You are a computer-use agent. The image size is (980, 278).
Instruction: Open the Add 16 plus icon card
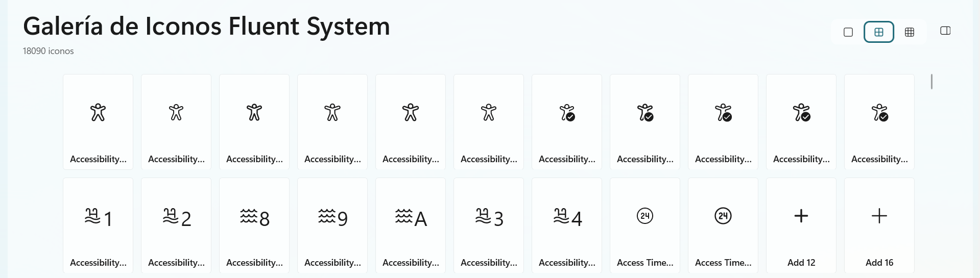click(x=879, y=225)
